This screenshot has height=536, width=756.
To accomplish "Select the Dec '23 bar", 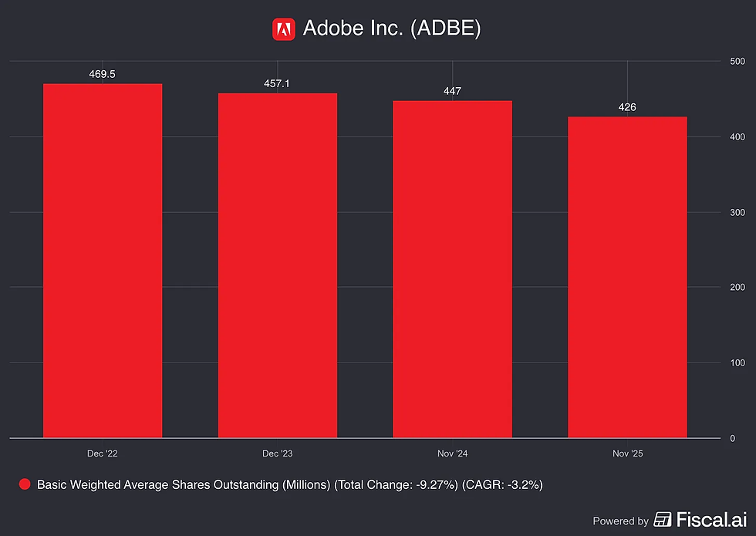I will coord(278,265).
